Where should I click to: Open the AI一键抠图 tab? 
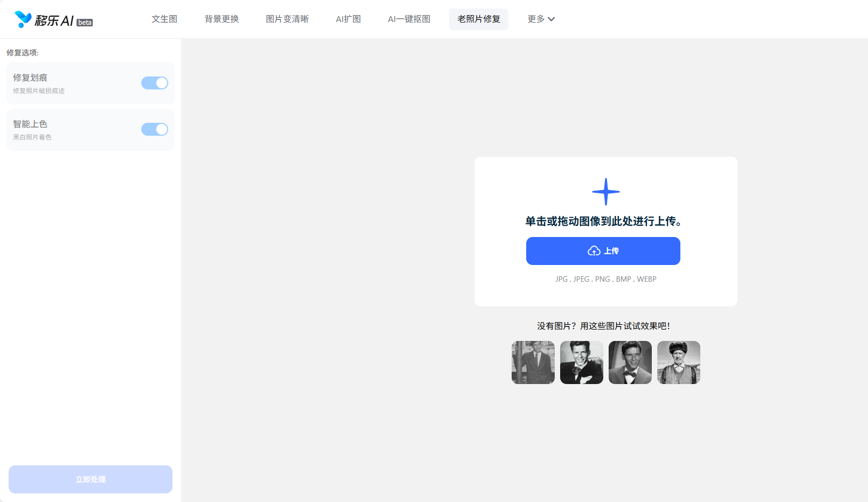coord(409,19)
